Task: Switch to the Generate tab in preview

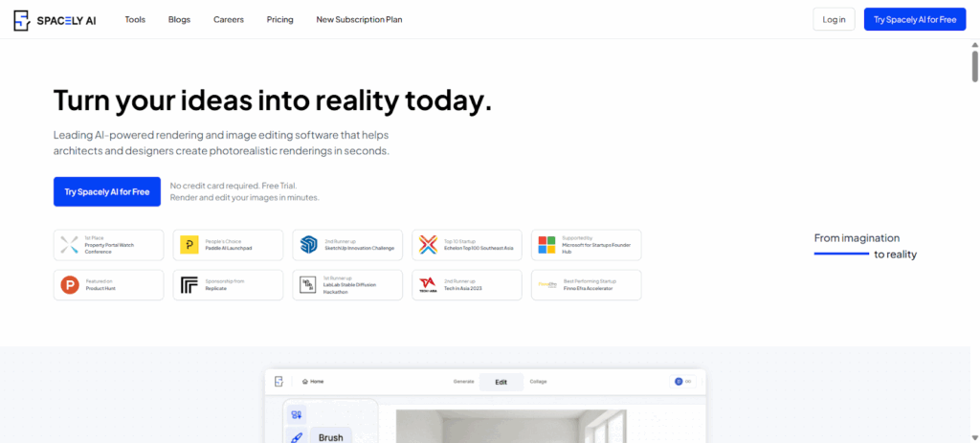Action: click(463, 382)
